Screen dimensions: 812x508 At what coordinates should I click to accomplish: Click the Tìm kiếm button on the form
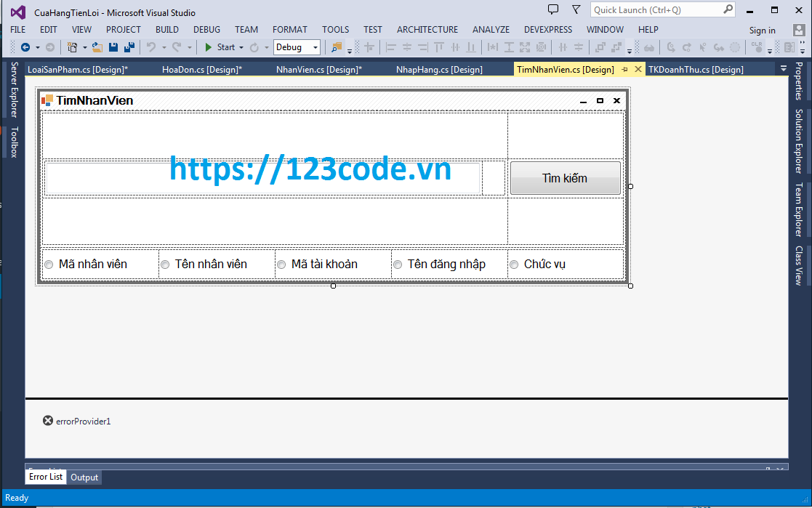(565, 178)
